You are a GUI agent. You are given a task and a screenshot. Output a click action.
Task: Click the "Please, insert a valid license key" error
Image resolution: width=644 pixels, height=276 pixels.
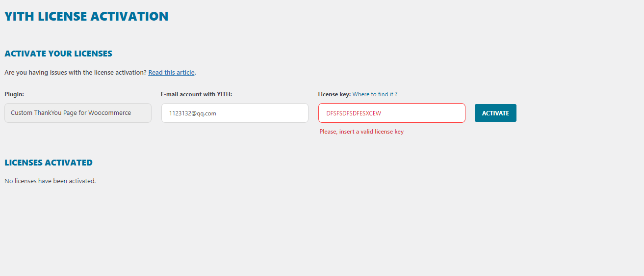tap(361, 132)
